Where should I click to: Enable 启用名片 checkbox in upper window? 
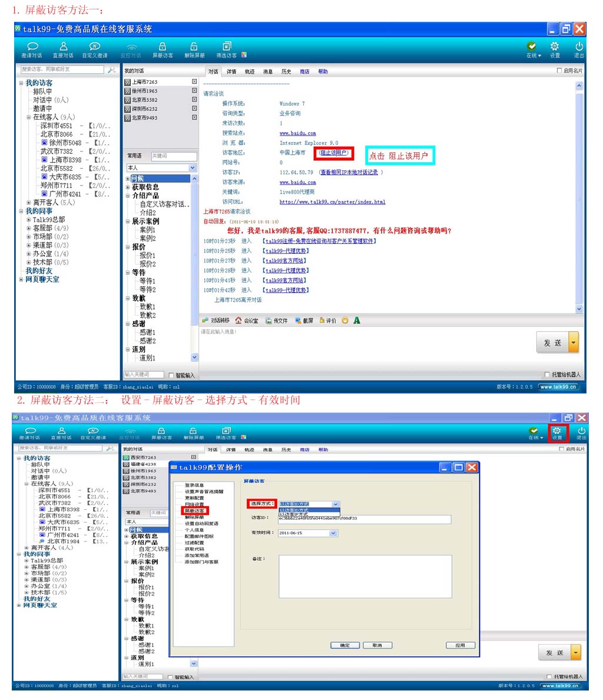click(x=559, y=71)
